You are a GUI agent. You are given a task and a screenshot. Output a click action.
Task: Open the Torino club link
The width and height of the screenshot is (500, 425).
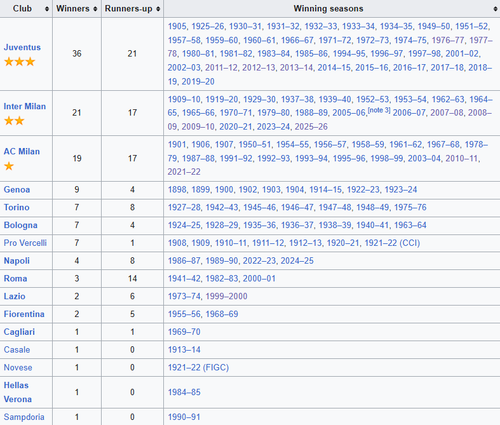[x=16, y=207]
